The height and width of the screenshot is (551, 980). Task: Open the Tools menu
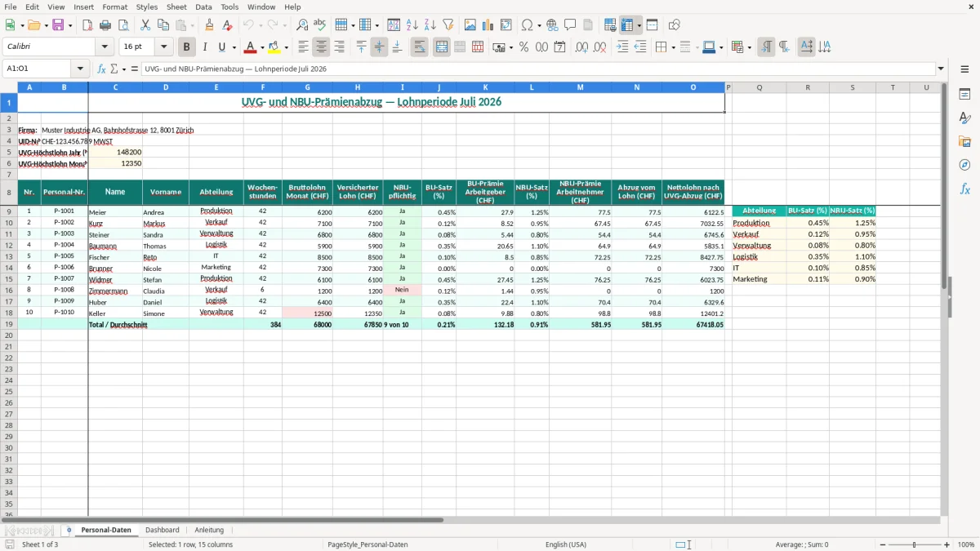click(x=229, y=7)
